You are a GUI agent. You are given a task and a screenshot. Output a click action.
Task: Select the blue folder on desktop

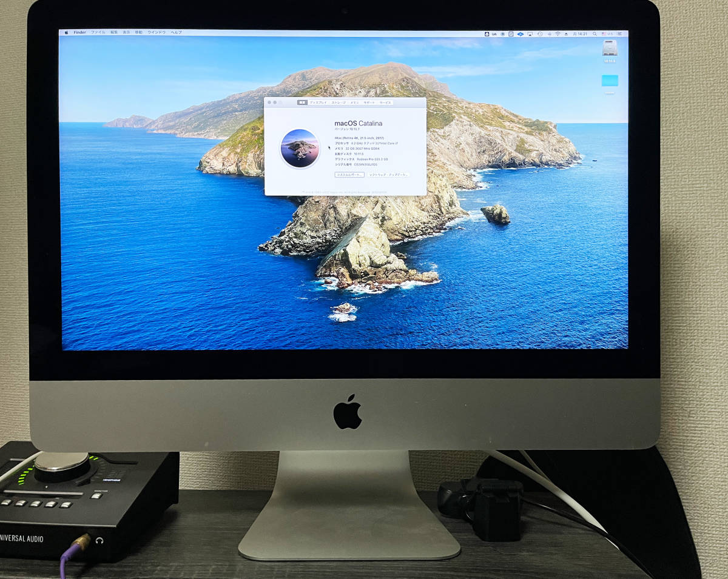coord(610,81)
